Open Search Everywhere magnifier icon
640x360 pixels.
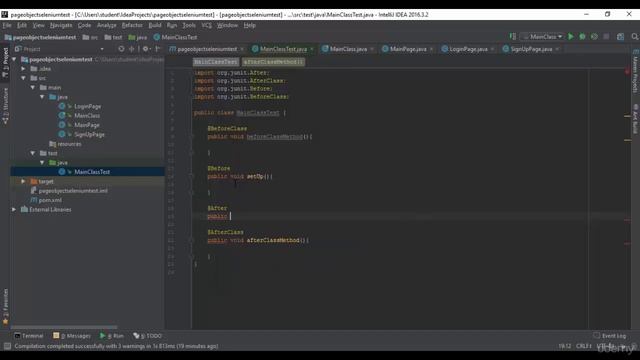click(635, 37)
